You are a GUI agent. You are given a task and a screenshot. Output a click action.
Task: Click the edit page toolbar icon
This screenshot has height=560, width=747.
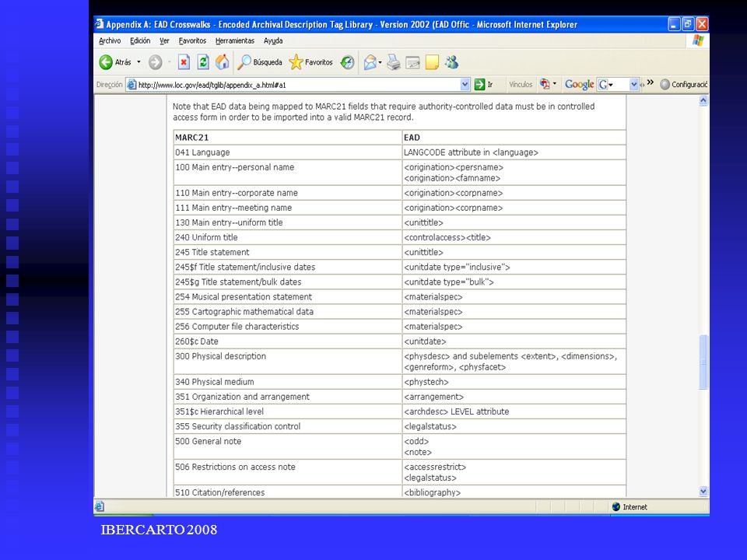click(x=412, y=62)
